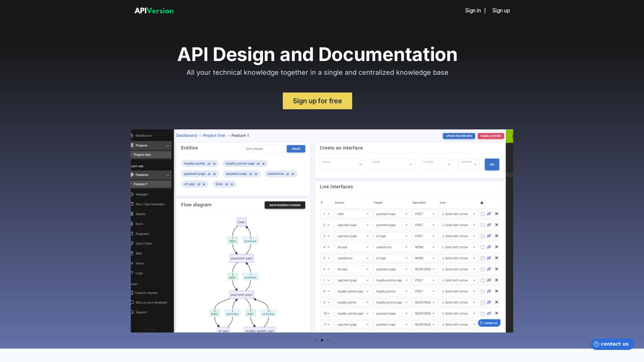
Task: Click the Sign up for free button
Action: 317,101
